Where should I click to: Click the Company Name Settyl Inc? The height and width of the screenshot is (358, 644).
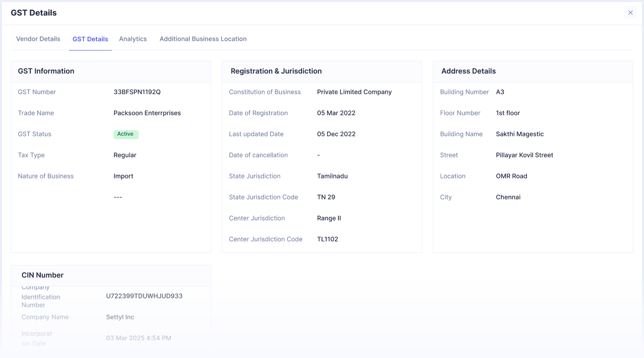[x=119, y=317]
